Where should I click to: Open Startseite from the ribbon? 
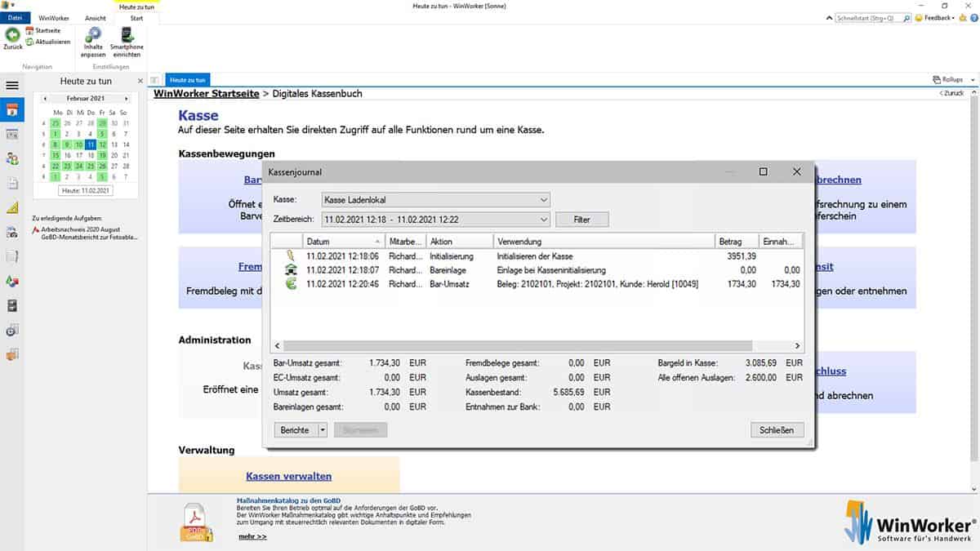pyautogui.click(x=43, y=30)
